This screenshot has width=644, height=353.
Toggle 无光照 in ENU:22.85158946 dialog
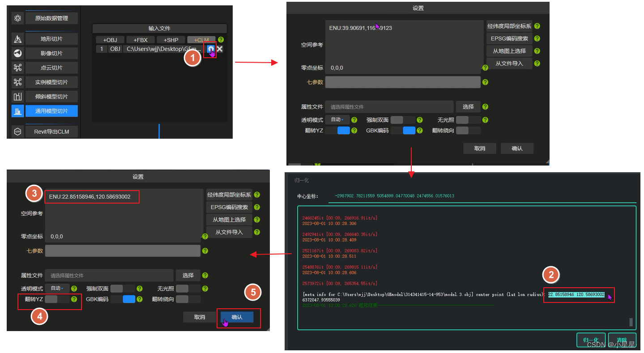pos(188,289)
